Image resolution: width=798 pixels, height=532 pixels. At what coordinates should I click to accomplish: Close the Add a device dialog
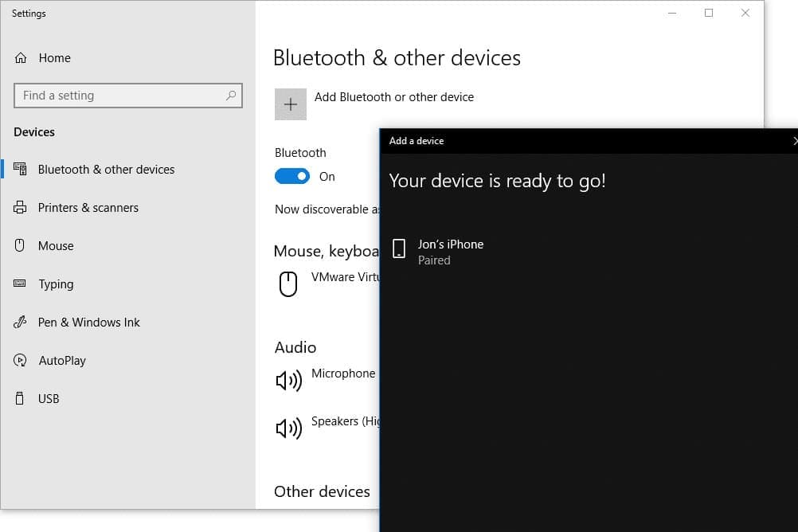click(x=794, y=141)
